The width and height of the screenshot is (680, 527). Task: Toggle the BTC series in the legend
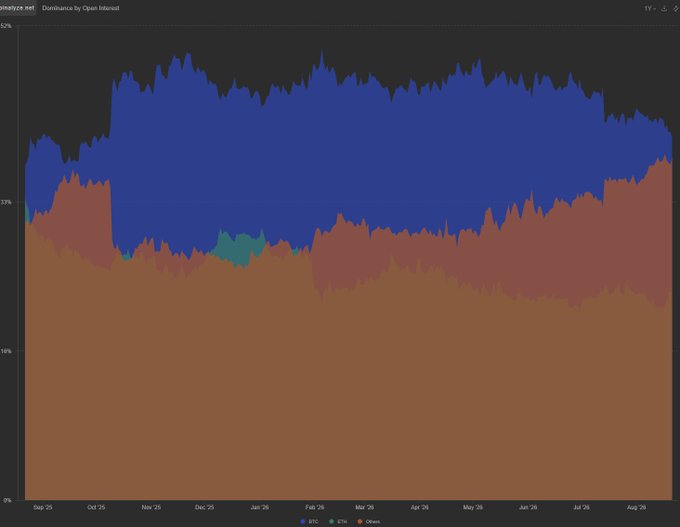pos(309,521)
